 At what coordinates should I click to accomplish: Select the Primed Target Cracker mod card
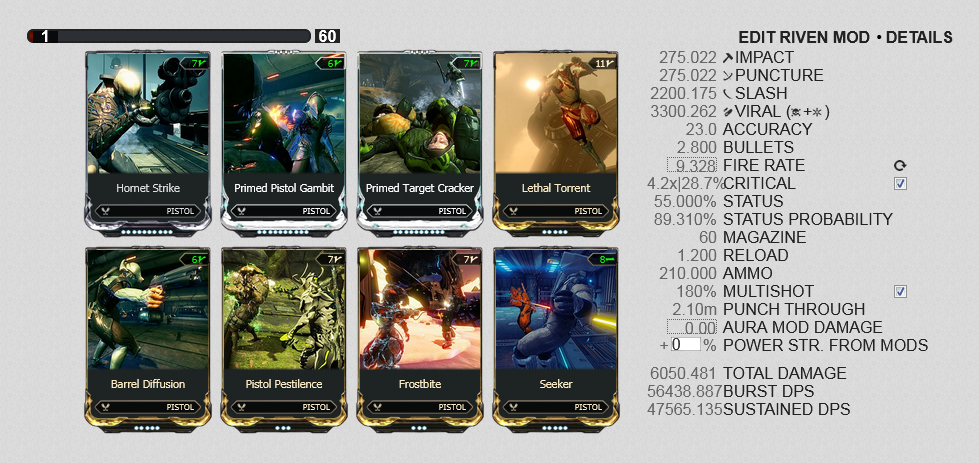click(x=420, y=143)
